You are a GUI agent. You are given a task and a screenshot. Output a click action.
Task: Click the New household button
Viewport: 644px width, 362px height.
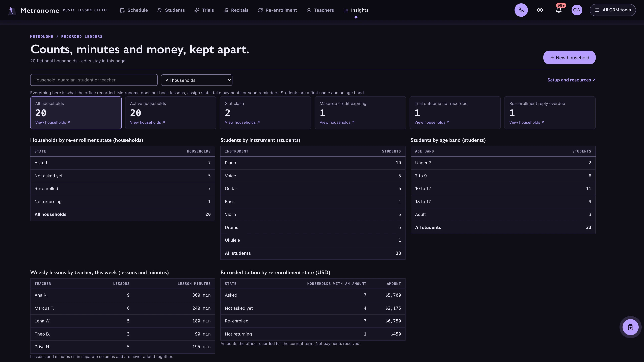pos(569,58)
